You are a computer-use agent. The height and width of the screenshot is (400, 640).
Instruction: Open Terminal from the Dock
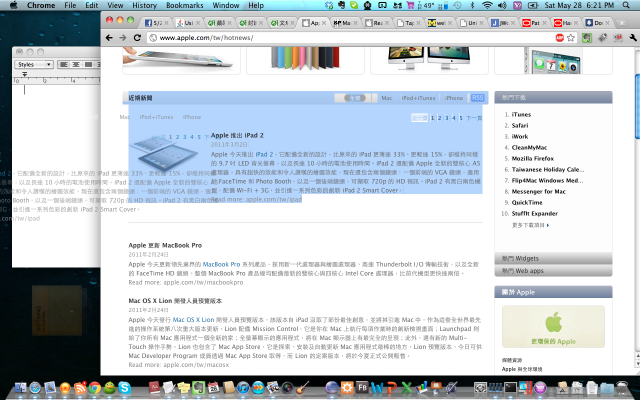pyautogui.click(x=510, y=387)
